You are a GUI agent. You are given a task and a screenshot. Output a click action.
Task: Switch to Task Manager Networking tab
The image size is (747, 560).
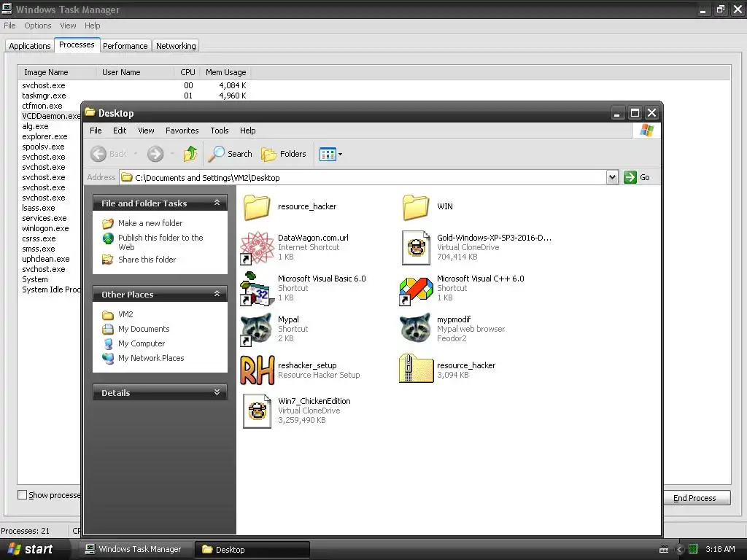click(176, 46)
